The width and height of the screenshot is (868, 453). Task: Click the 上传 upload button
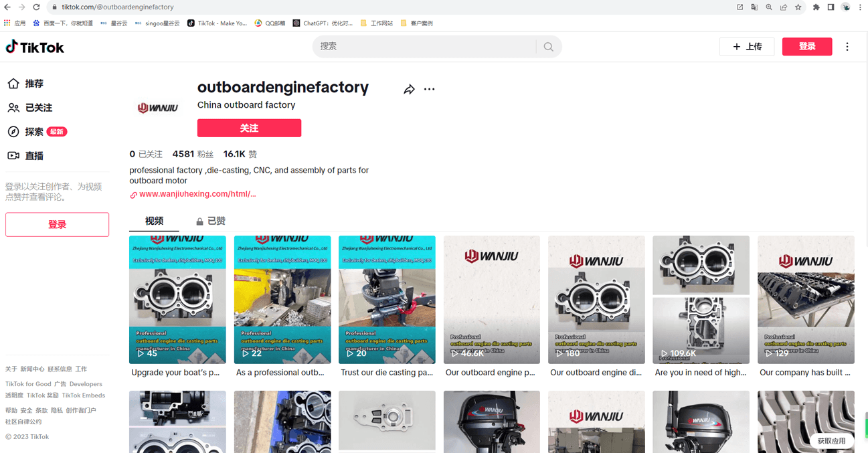click(x=747, y=47)
